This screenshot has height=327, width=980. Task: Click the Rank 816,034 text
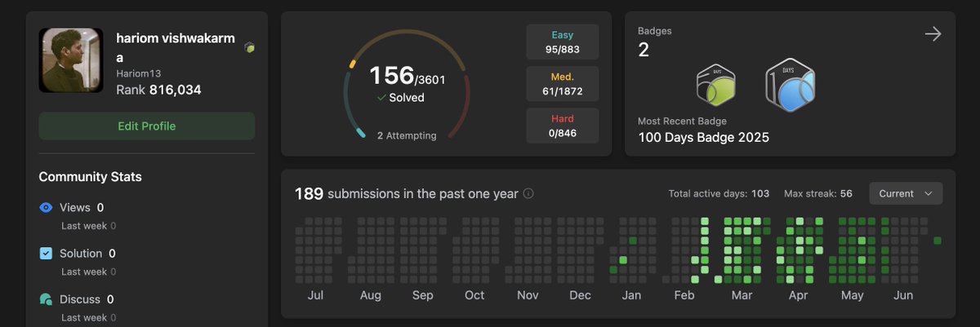[158, 90]
